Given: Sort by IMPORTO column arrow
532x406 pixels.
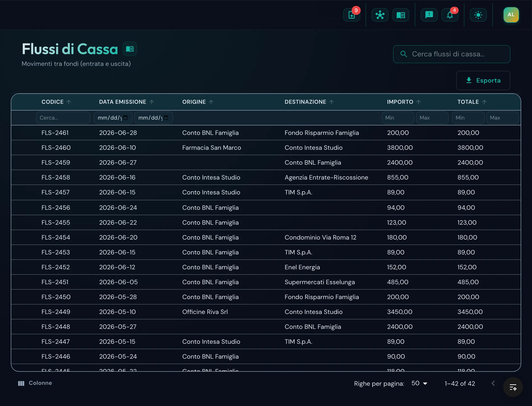Looking at the screenshot, I should 419,102.
